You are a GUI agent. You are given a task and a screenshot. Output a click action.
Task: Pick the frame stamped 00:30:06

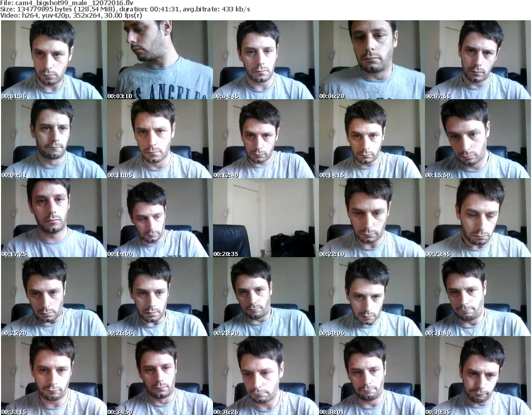[x=372, y=297]
